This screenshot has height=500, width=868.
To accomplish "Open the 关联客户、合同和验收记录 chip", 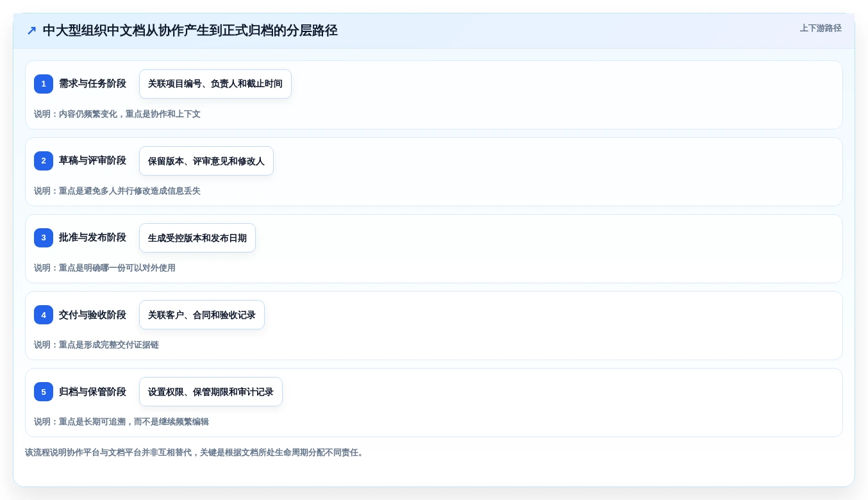I will tap(202, 315).
